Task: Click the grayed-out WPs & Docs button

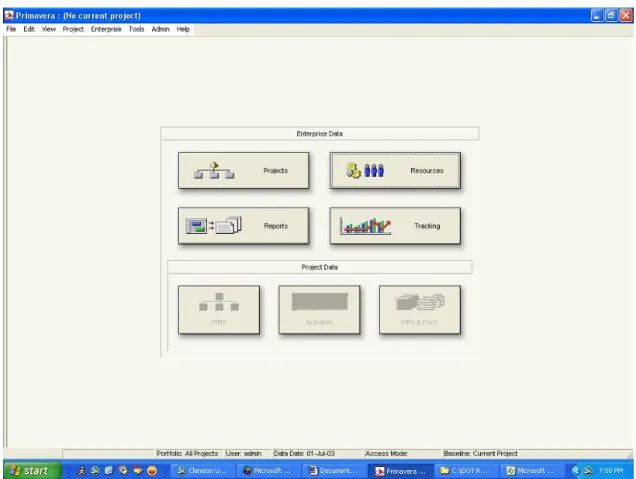Action: coord(420,310)
